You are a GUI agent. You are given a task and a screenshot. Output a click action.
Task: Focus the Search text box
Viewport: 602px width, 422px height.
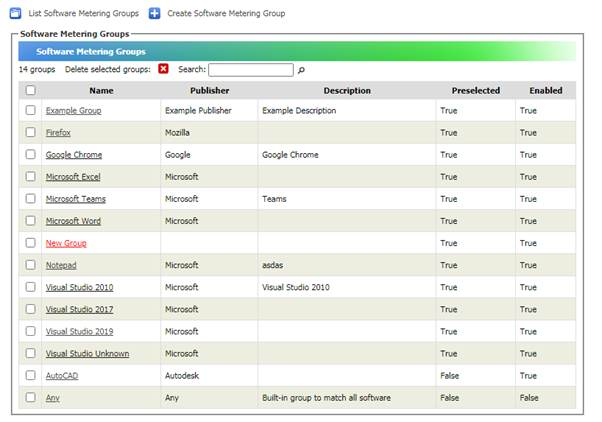pos(251,70)
